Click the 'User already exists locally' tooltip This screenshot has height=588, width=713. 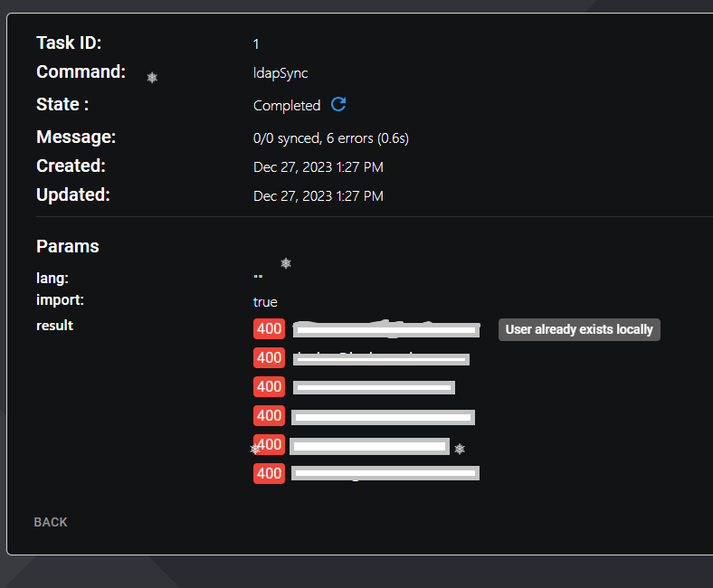579,329
